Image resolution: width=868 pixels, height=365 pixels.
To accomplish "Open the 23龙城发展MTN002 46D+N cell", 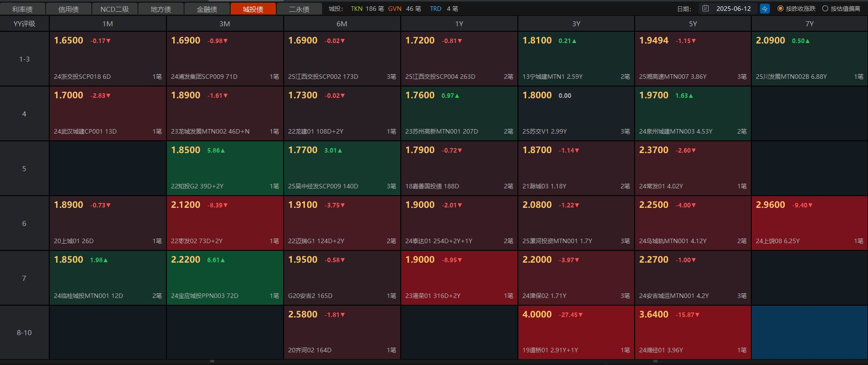I will [225, 114].
